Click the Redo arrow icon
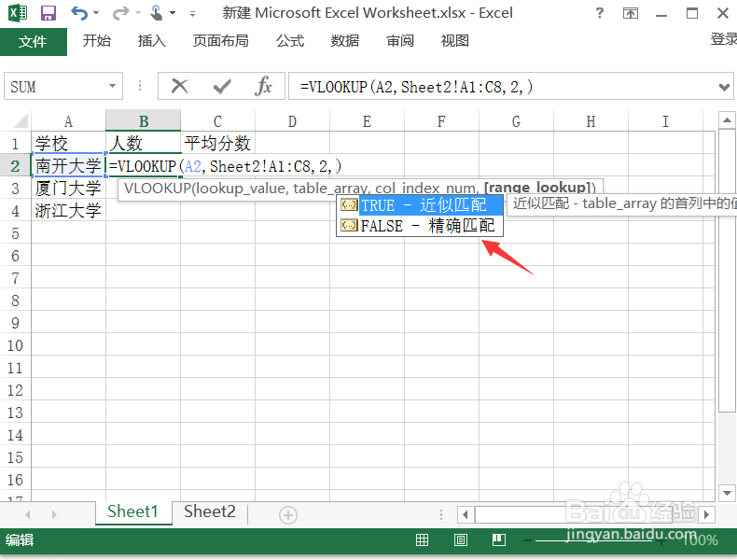This screenshot has width=737, height=560. [x=120, y=13]
